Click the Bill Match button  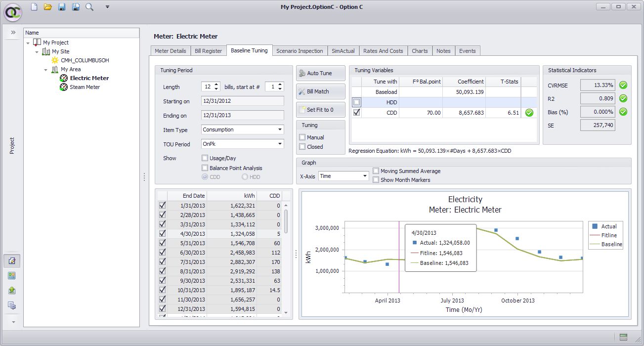[320, 91]
